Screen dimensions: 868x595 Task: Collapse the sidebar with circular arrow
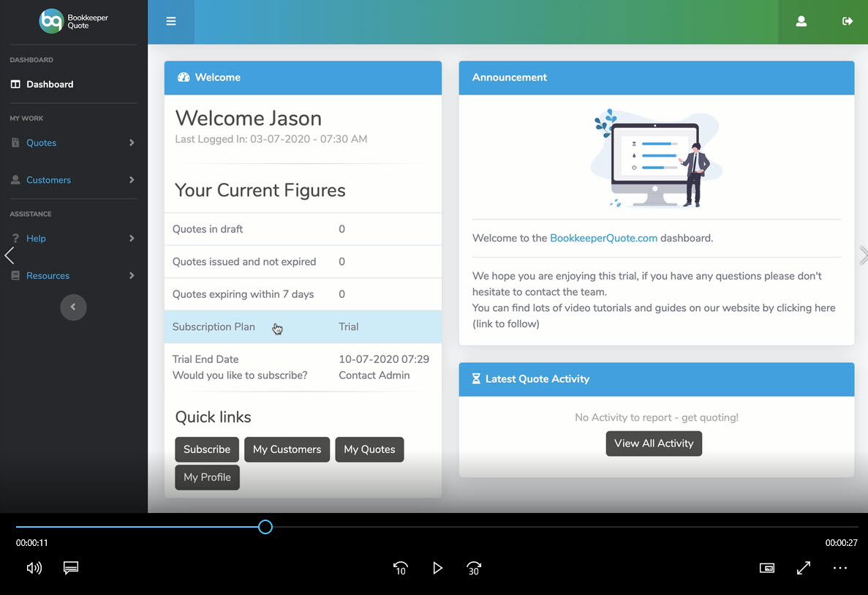click(73, 307)
